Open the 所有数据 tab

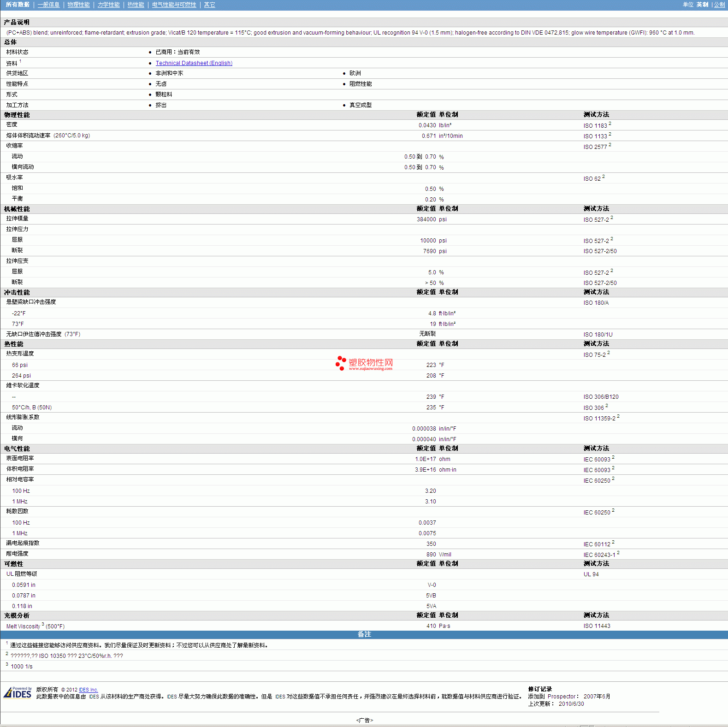[x=18, y=5]
